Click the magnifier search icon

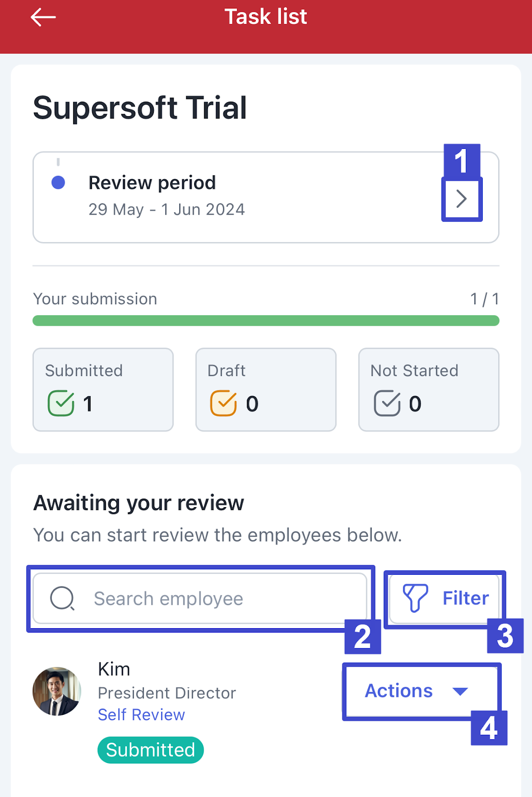pyautogui.click(x=63, y=598)
